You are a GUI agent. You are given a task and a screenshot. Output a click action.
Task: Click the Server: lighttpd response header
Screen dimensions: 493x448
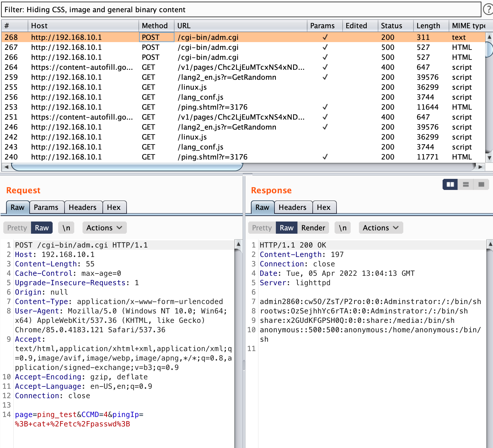pyautogui.click(x=295, y=283)
